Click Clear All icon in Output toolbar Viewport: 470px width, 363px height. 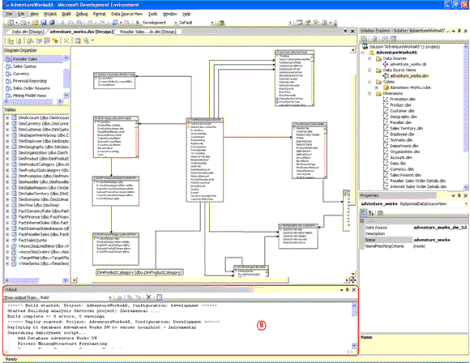(149, 297)
